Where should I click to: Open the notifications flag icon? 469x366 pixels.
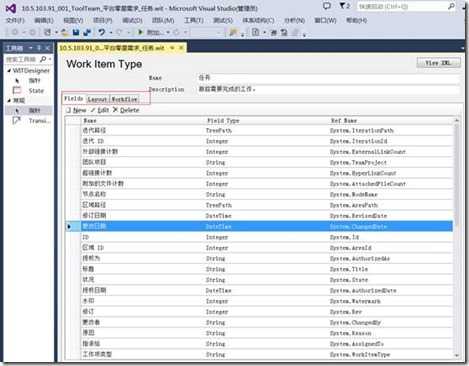[342, 6]
